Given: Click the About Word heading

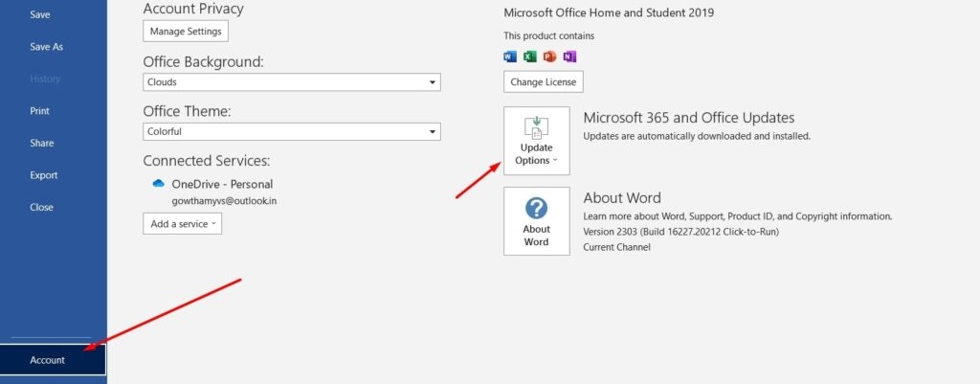Looking at the screenshot, I should pos(622,198).
